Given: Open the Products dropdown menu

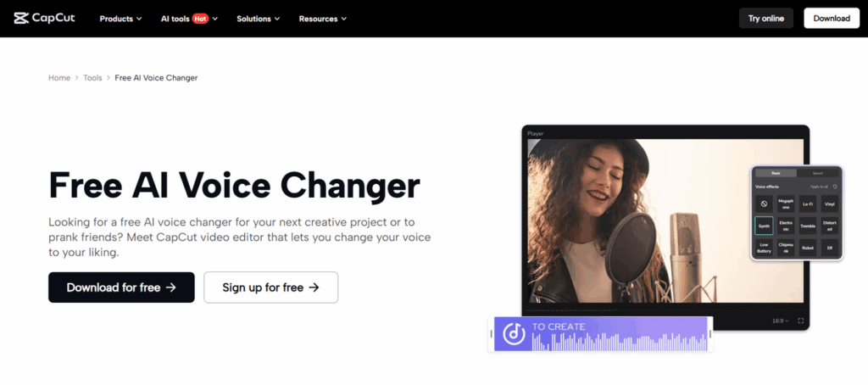Looking at the screenshot, I should 120,19.
